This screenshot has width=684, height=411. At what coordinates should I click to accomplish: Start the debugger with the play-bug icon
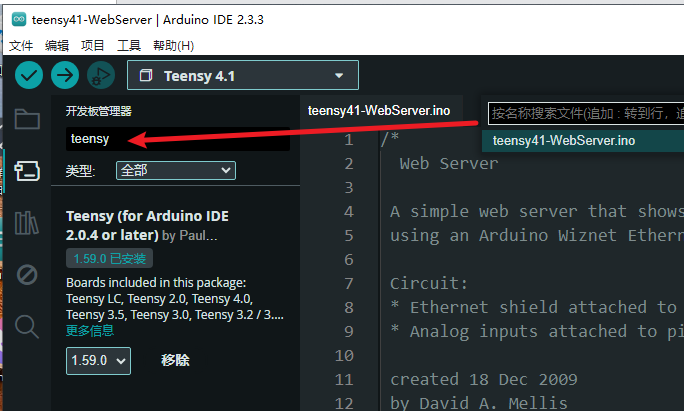(x=101, y=75)
